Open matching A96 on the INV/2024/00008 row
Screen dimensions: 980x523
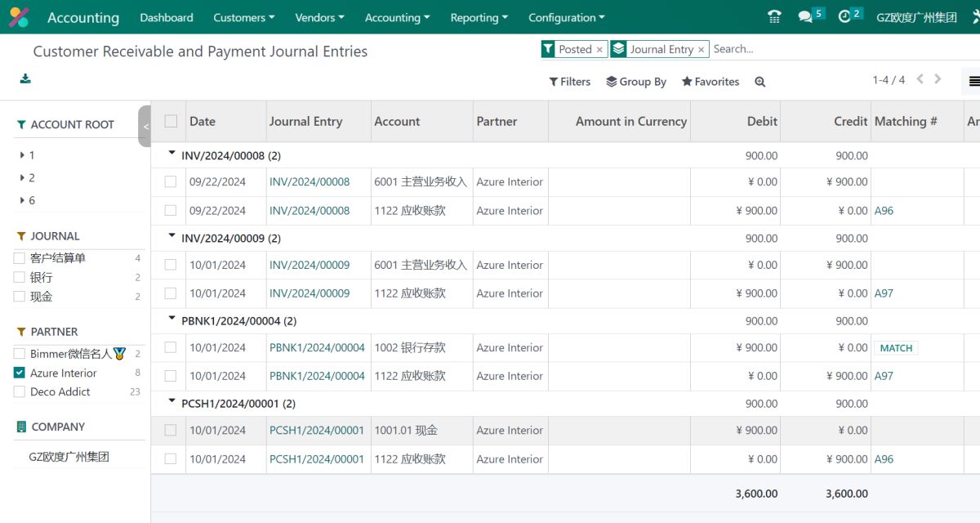[x=884, y=210]
